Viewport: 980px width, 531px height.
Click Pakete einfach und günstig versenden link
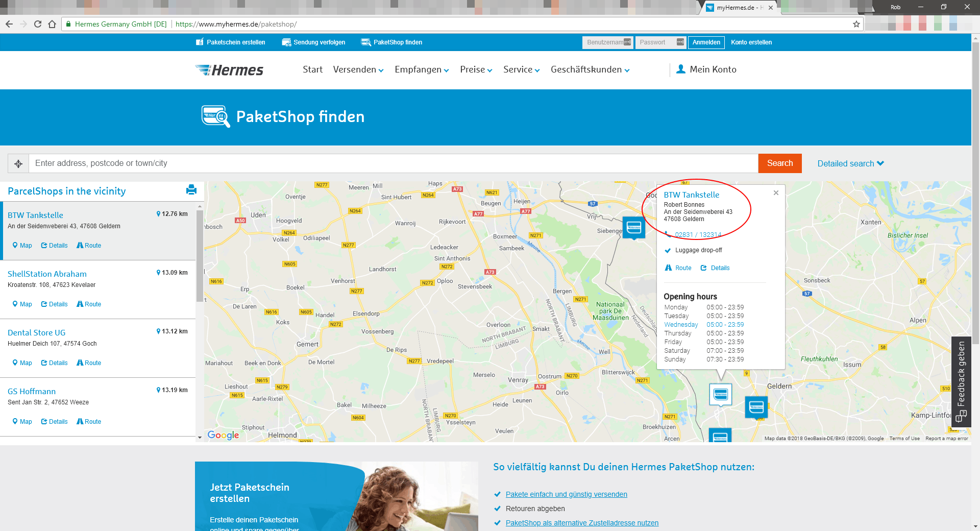[x=567, y=494]
